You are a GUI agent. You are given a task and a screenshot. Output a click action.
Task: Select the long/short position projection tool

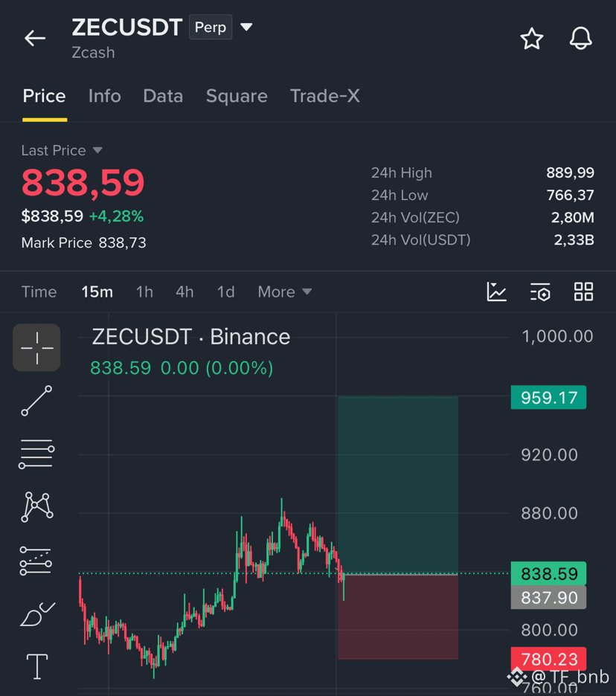pyautogui.click(x=36, y=561)
